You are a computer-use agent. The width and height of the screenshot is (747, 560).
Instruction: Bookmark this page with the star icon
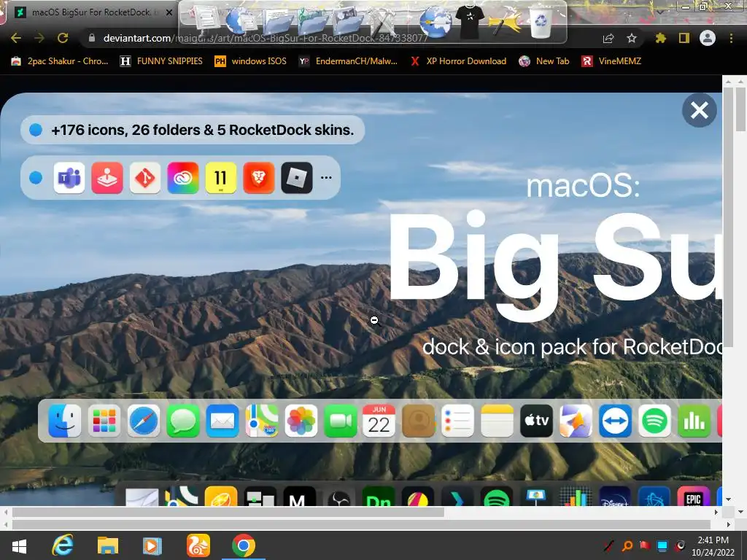pyautogui.click(x=632, y=38)
